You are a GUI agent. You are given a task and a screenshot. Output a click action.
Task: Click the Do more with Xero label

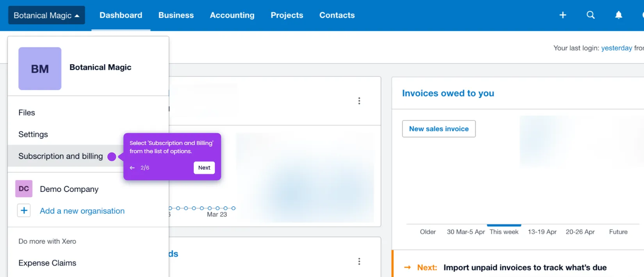[x=47, y=241]
